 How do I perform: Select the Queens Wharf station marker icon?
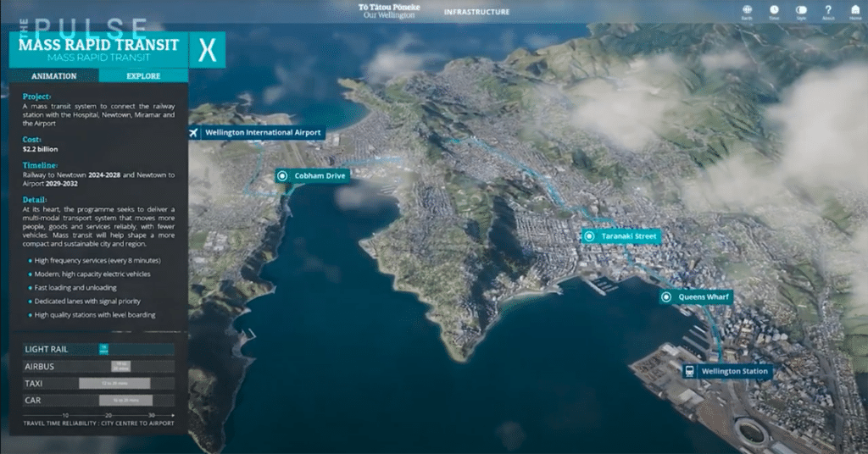click(666, 297)
